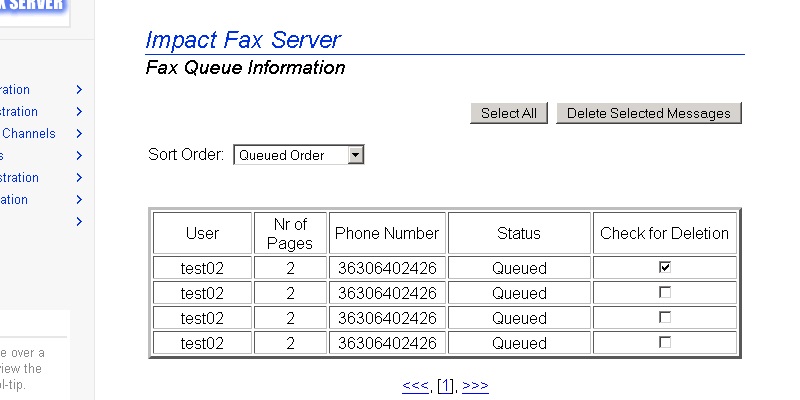Click the Status column header
The height and width of the screenshot is (400, 800).
pyautogui.click(x=518, y=233)
